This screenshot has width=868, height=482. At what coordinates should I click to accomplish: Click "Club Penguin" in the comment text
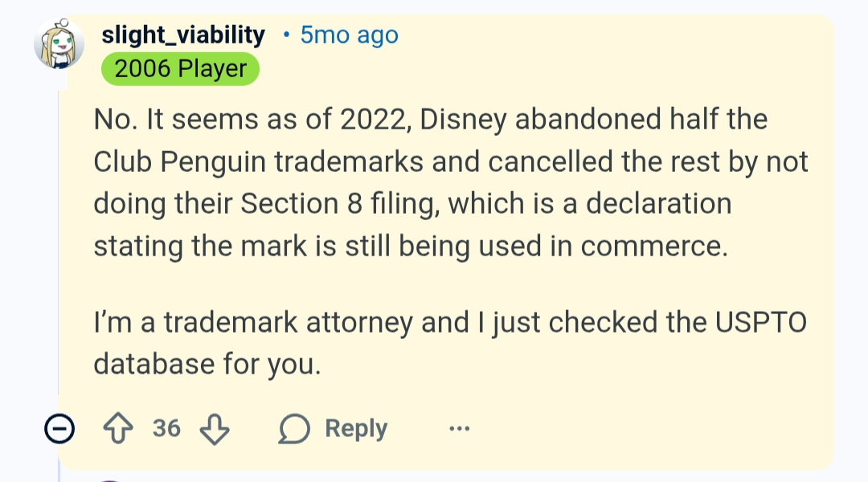pyautogui.click(x=179, y=161)
